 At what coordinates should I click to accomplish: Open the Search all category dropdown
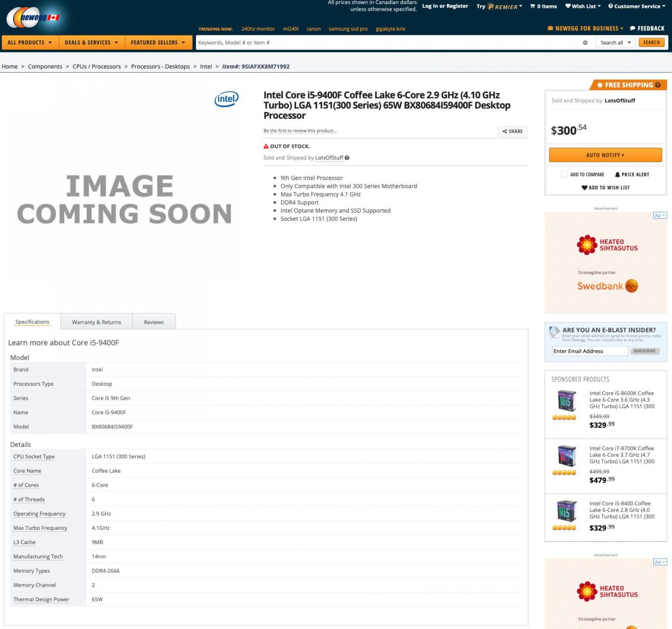pos(615,43)
